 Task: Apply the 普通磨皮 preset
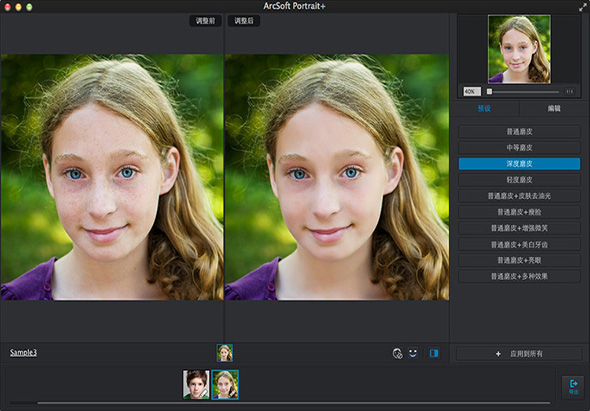[x=519, y=132]
